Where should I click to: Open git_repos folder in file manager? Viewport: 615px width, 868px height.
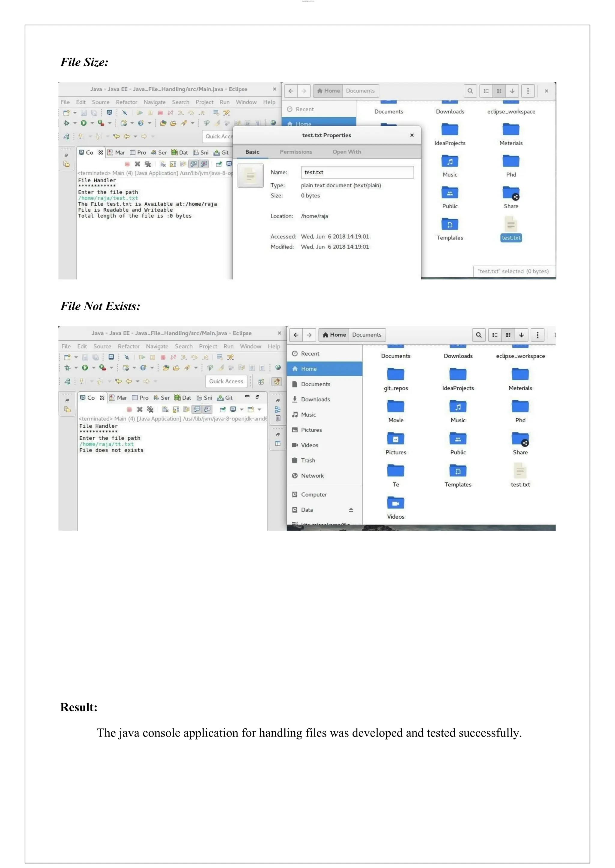[x=396, y=379]
